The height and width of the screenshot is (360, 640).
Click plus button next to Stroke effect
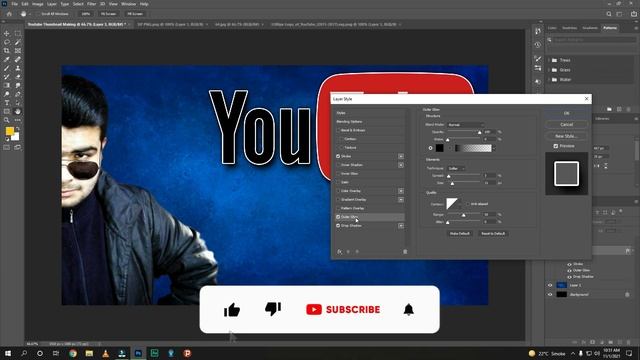coord(401,156)
